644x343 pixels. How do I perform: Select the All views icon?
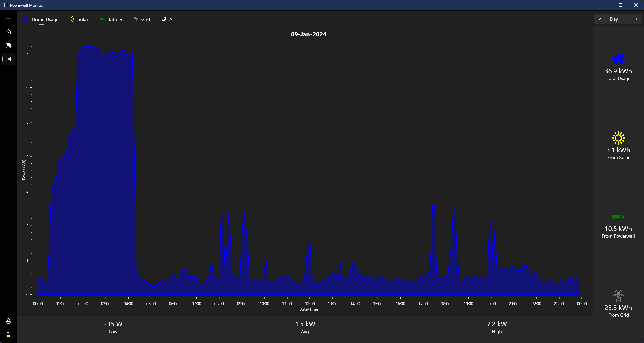tap(164, 19)
